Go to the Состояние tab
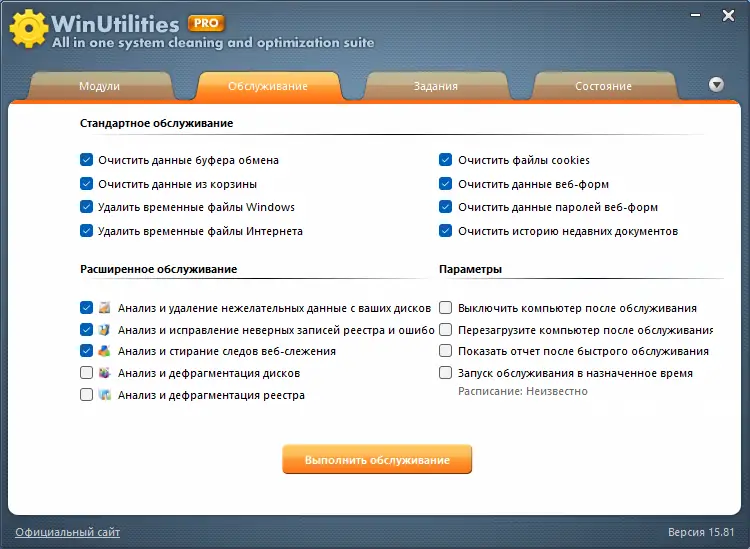Image resolution: width=750 pixels, height=549 pixels. point(604,86)
